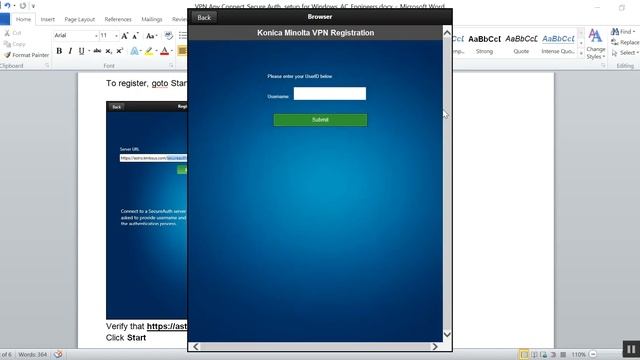Click the Shrink Font icon
This screenshot has height=360, width=640.
[136, 36]
